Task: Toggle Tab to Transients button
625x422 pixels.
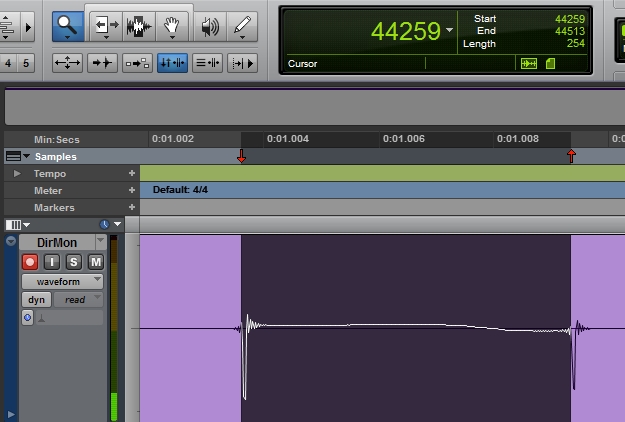Action: point(102,63)
